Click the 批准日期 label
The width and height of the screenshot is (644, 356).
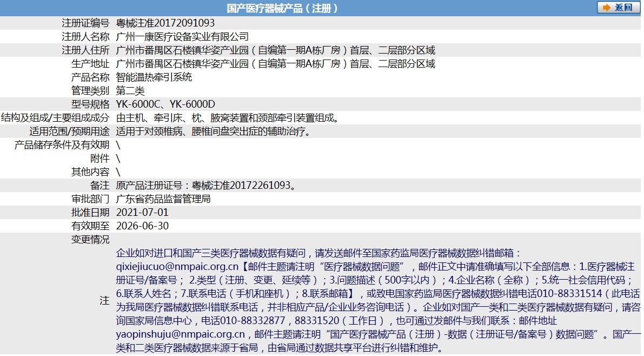(90, 213)
